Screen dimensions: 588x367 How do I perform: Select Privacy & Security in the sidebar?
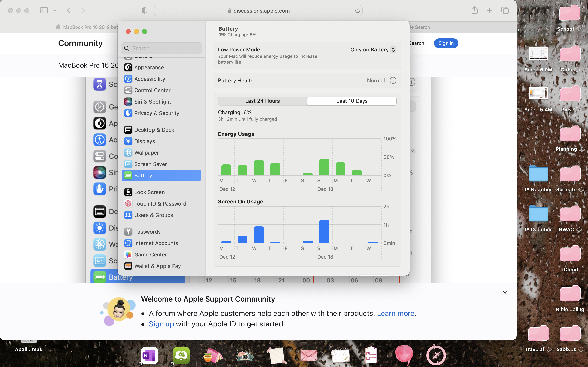(156, 113)
